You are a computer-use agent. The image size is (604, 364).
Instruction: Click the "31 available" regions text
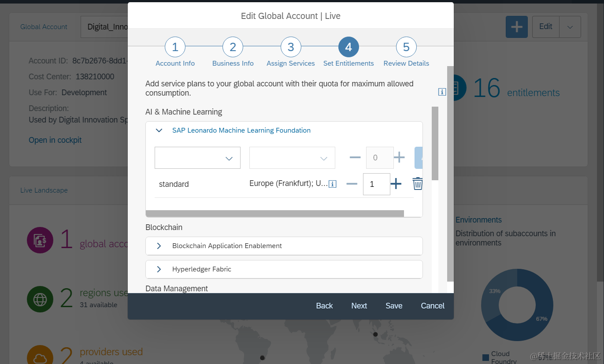coord(98,305)
